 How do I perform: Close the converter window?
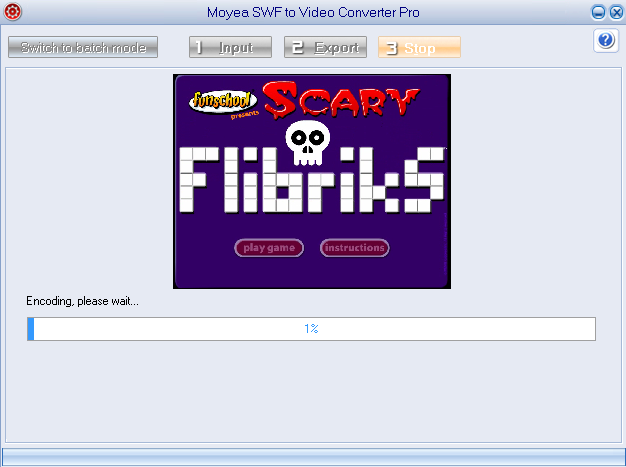tap(616, 12)
